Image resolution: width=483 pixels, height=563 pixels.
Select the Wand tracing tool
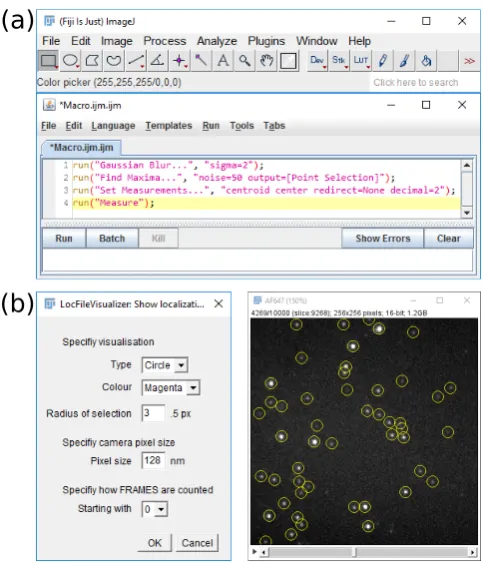pos(201,61)
